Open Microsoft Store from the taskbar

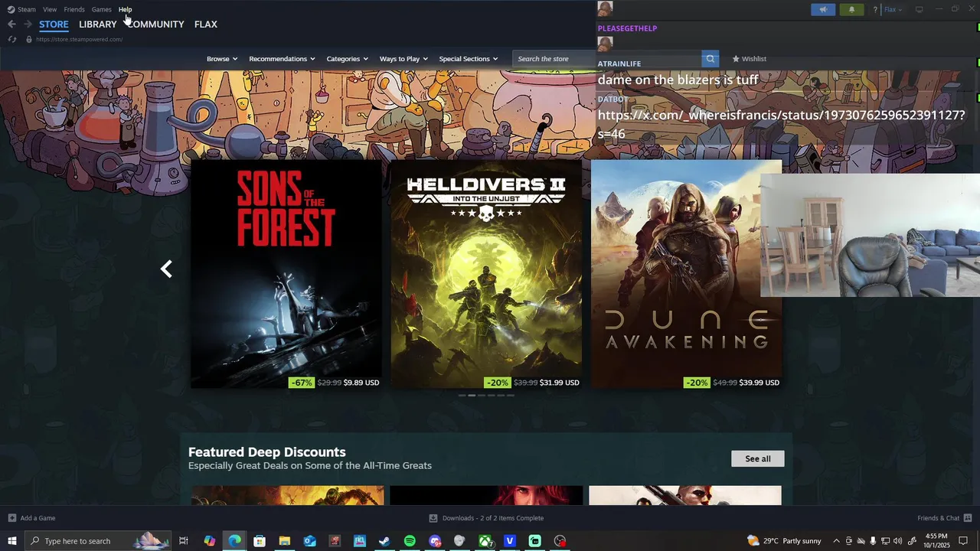260,541
